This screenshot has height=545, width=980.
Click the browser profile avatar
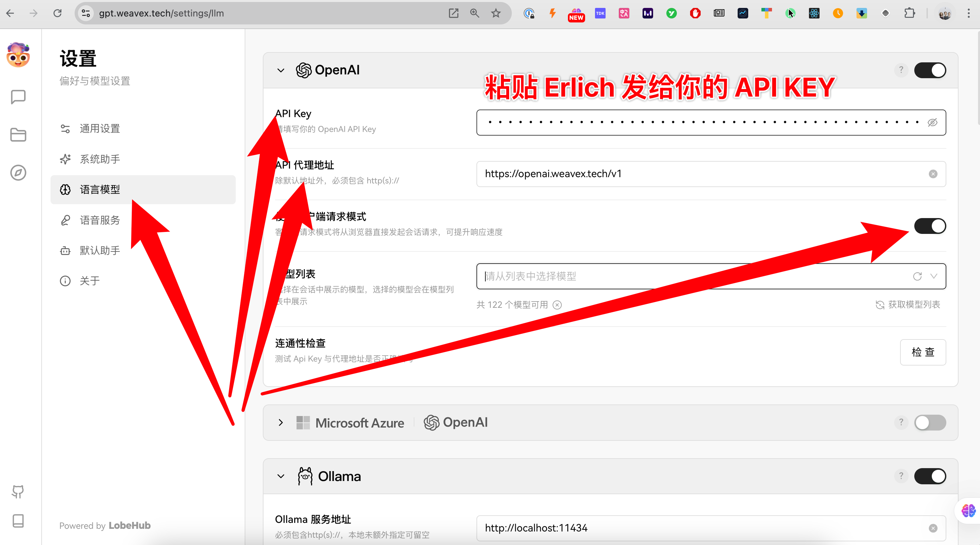945,13
